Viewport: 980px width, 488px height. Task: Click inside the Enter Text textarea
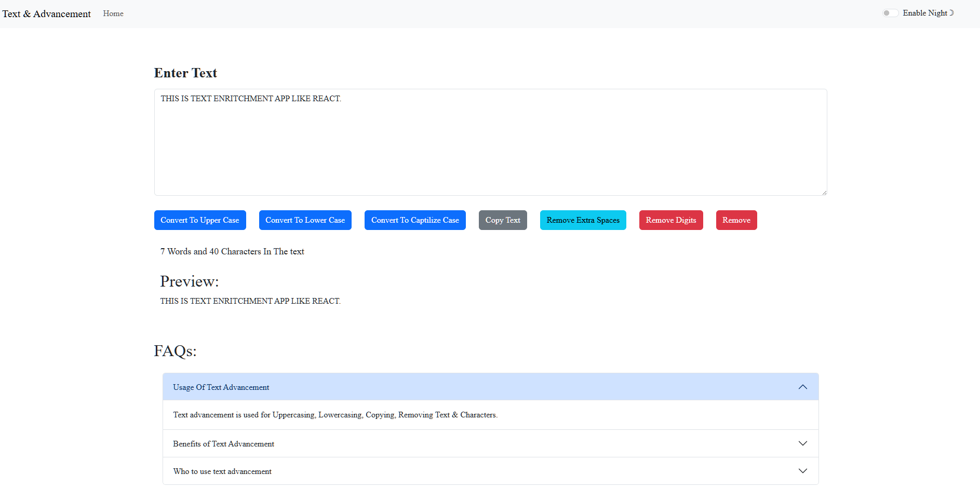[x=490, y=142]
